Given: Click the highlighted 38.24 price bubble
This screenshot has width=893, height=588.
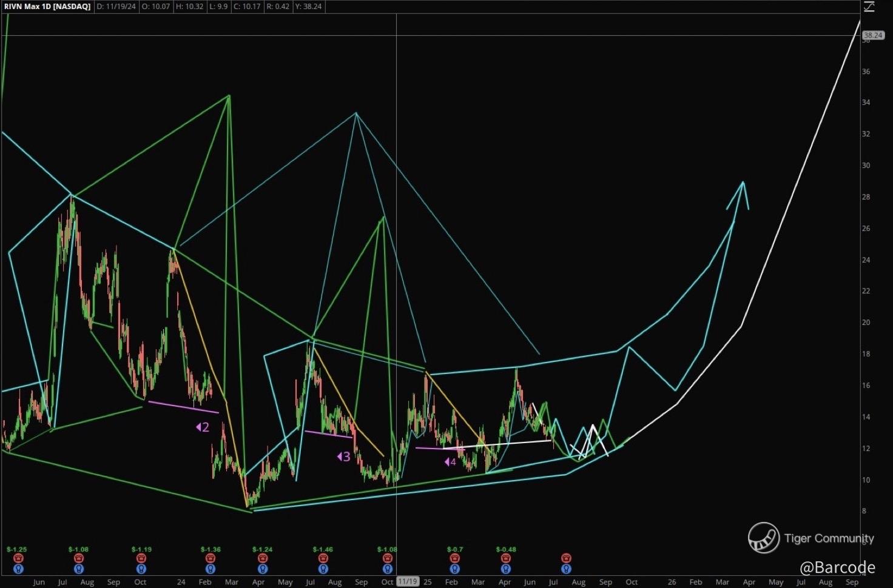Looking at the screenshot, I should tap(873, 35).
